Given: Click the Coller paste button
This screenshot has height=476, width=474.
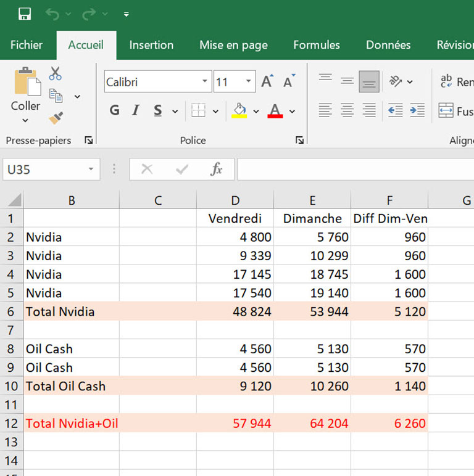Looking at the screenshot, I should pyautogui.click(x=25, y=82).
